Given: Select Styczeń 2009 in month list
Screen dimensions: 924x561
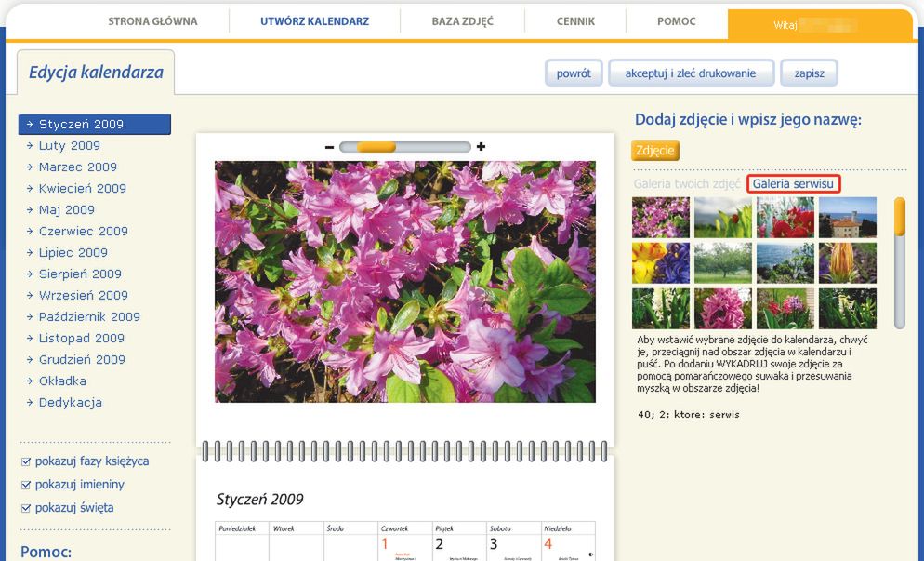Looking at the screenshot, I should 95,125.
